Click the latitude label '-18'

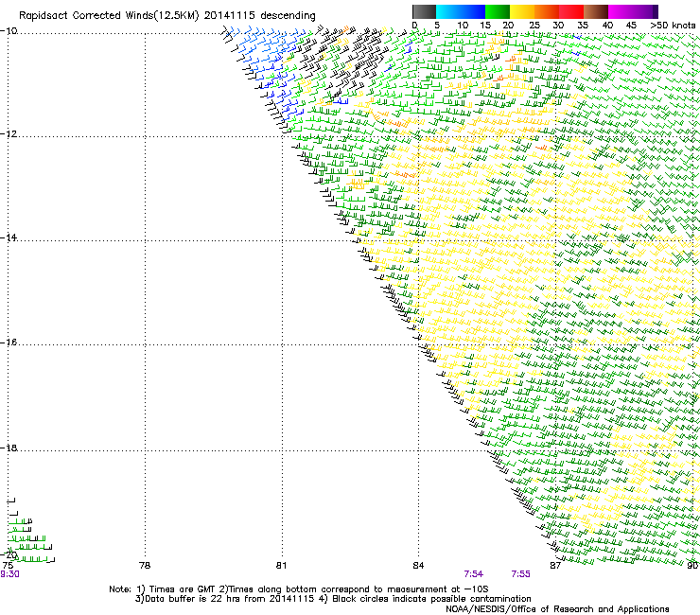coord(9,448)
